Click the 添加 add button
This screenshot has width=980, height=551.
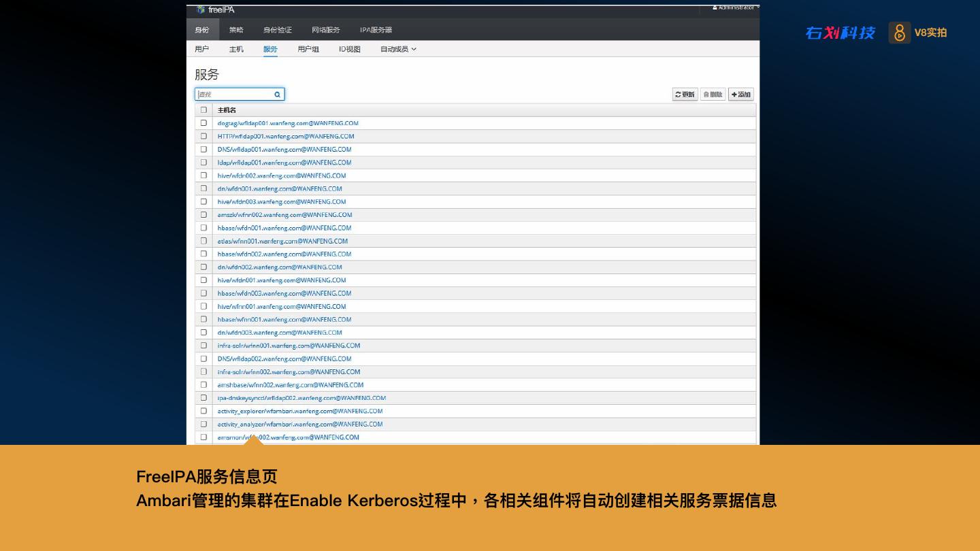[x=741, y=95]
